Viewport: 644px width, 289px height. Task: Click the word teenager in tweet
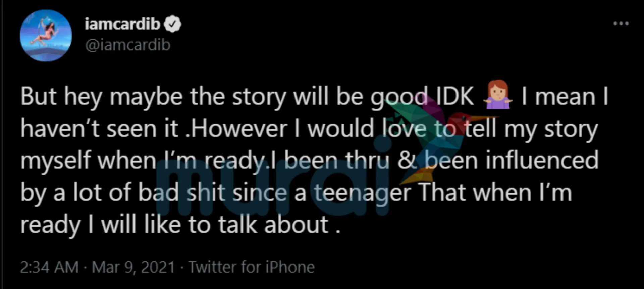362,193
